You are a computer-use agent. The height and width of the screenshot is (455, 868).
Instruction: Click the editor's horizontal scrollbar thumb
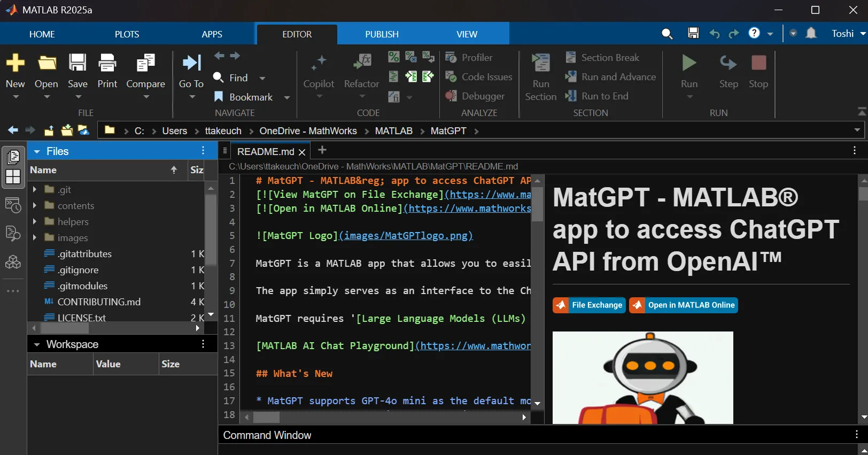tap(266, 417)
